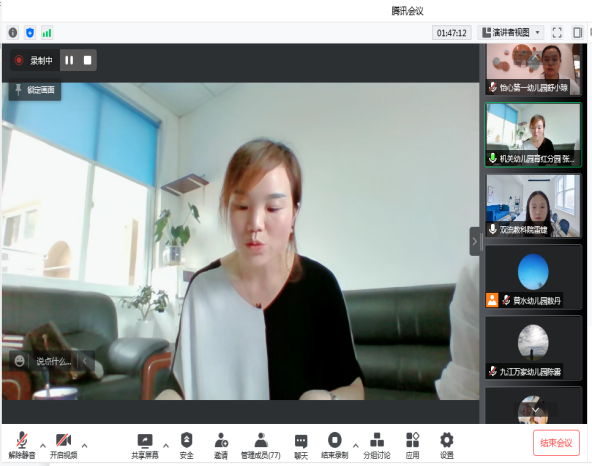Expand recording options arrow next to 结束录制
Viewport: 592px width, 466px height.
click(355, 446)
